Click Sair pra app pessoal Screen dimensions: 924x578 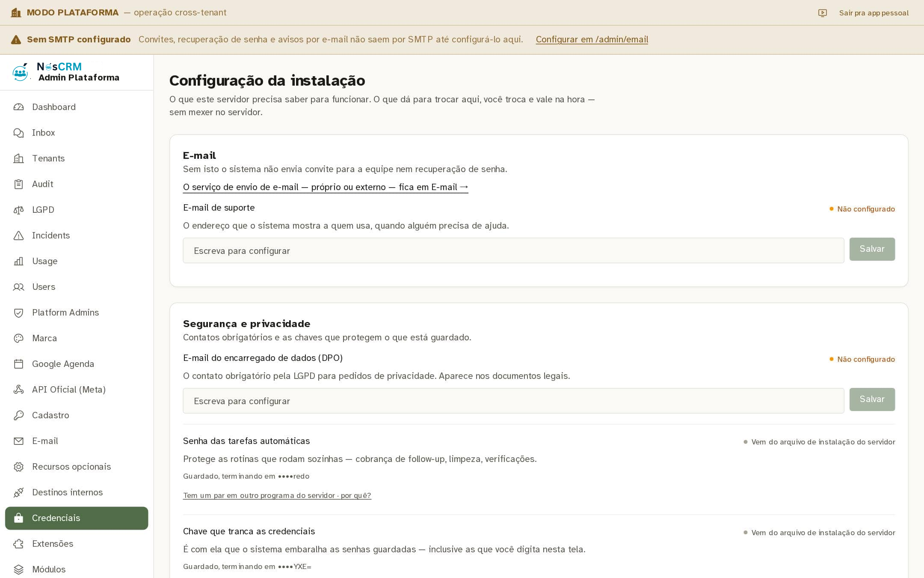(874, 13)
